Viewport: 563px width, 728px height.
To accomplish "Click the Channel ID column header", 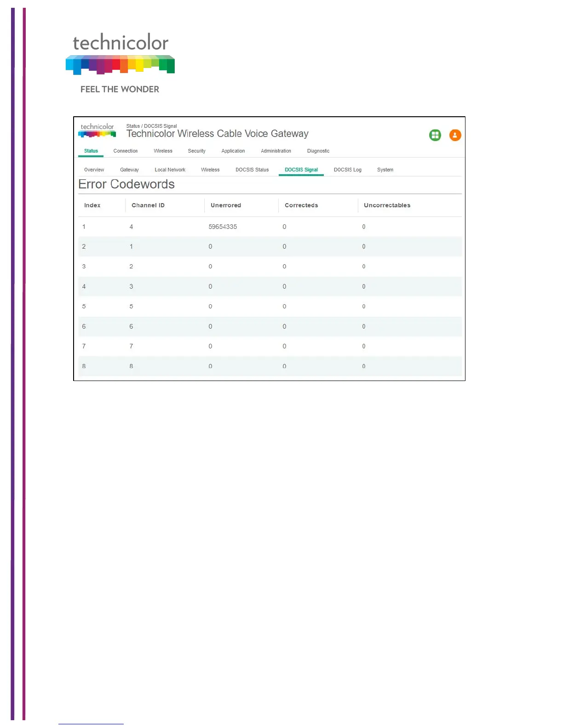I will click(148, 205).
